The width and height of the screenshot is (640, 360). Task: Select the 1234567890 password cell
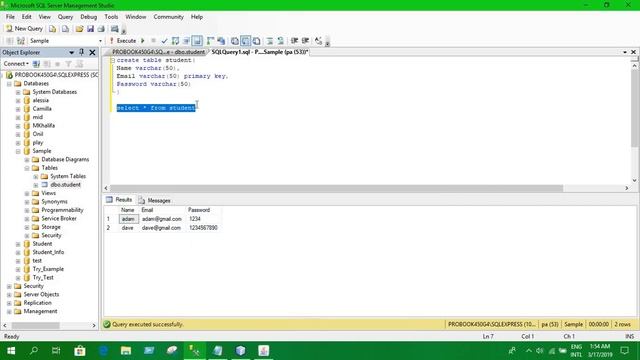point(203,228)
